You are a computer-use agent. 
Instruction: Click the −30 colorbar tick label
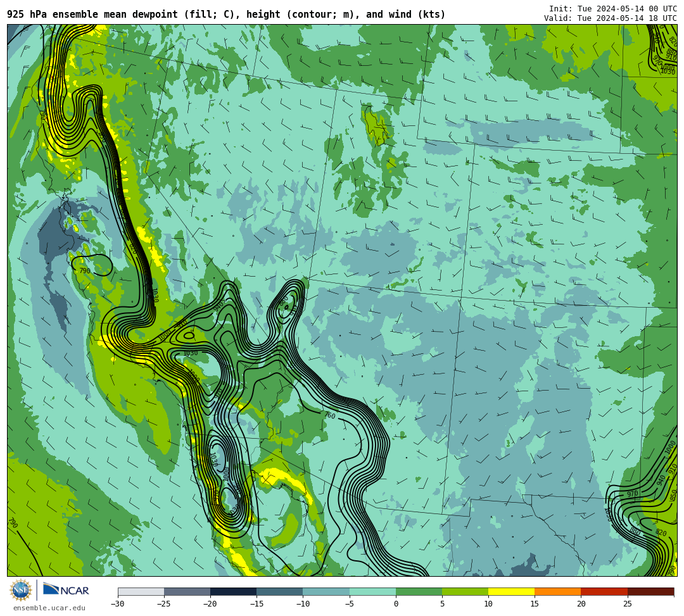[117, 604]
